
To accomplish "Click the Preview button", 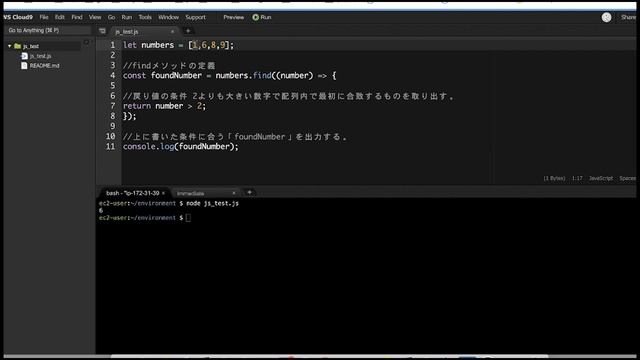I will point(233,17).
